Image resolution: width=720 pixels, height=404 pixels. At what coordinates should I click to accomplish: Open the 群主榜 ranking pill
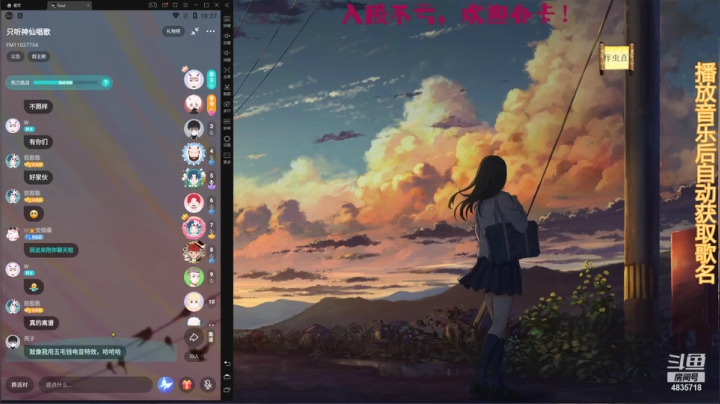39,56
